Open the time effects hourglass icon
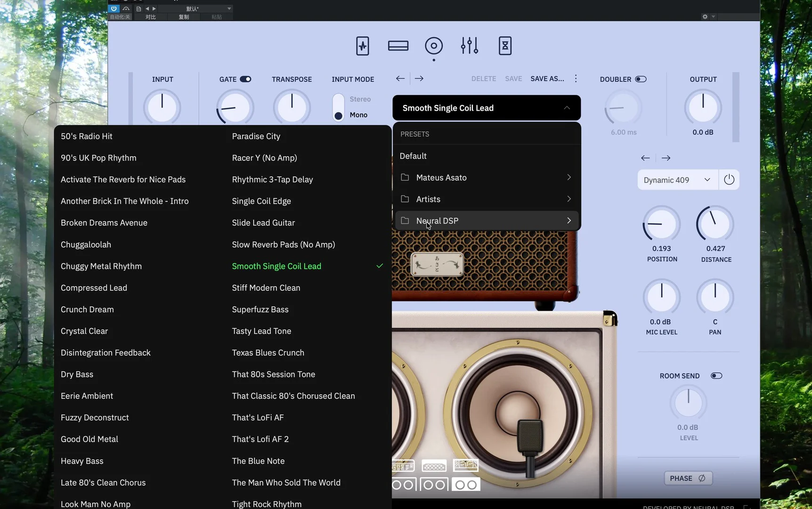 coord(505,46)
